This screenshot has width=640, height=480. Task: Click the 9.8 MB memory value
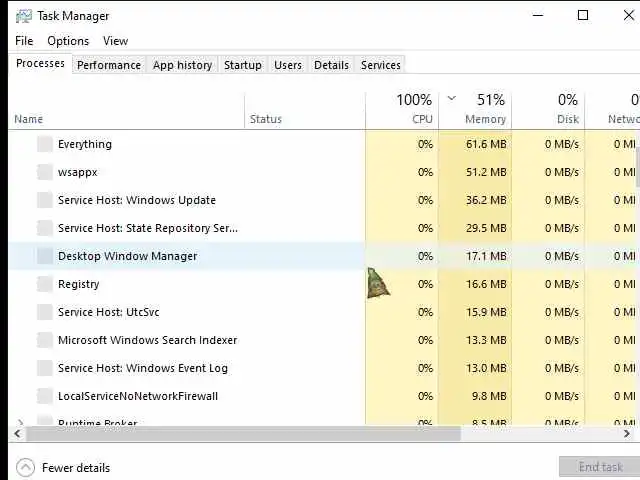click(x=489, y=396)
